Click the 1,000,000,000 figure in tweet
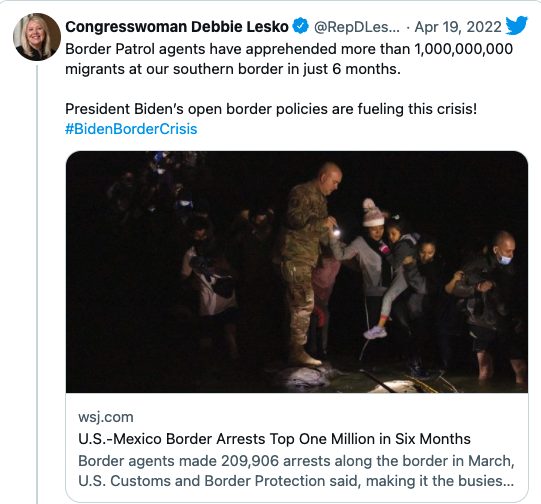Image resolution: width=541 pixels, height=504 pixels. click(x=463, y=49)
